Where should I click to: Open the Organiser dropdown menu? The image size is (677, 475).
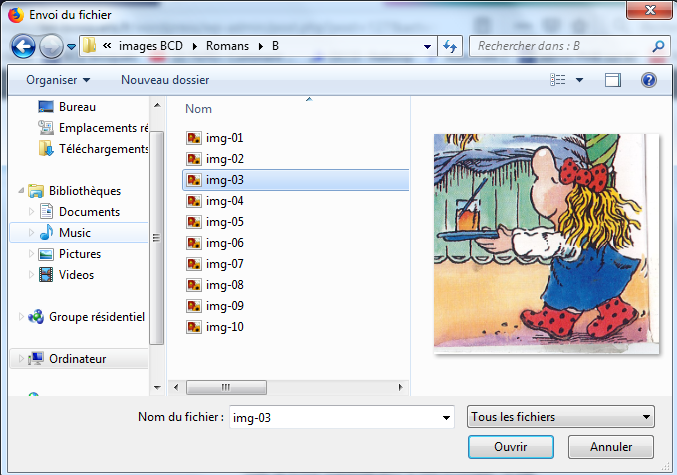tap(58, 79)
